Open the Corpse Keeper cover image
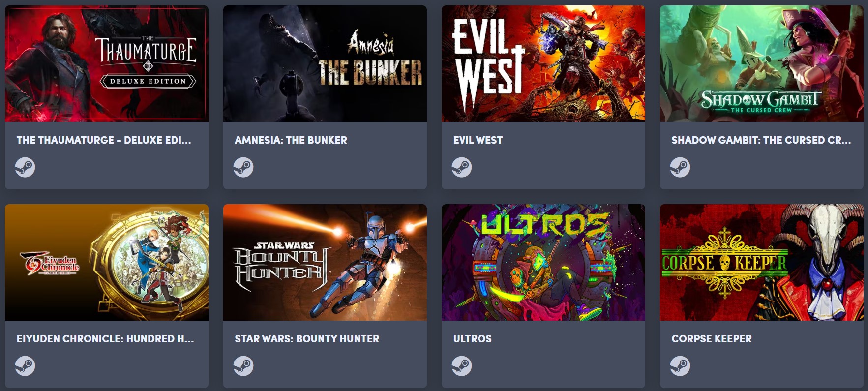The image size is (868, 391). pos(762,262)
